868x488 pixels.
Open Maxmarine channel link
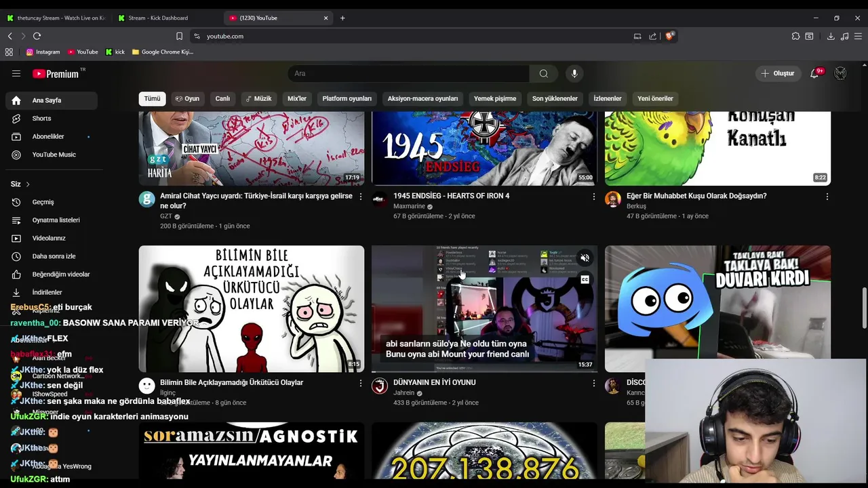click(x=409, y=206)
